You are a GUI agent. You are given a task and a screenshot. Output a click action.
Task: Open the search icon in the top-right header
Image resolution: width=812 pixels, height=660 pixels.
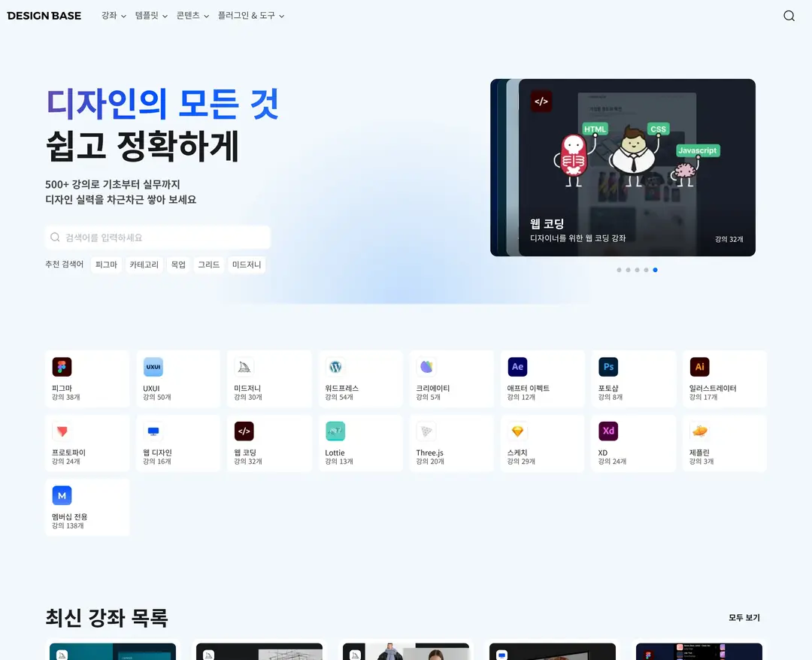coord(789,16)
